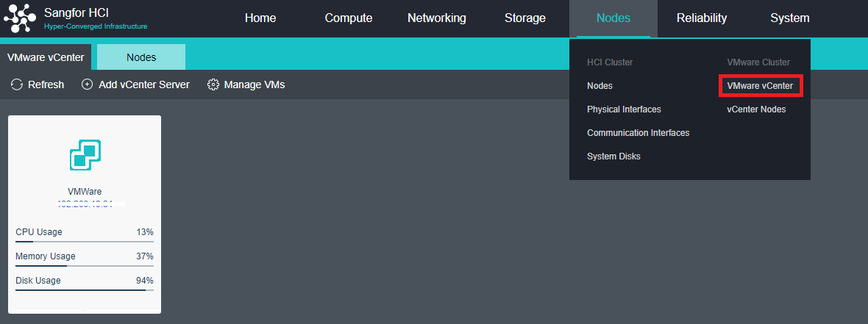Select the VMware vCenter tab
Screen dimensions: 868x324
(x=46, y=57)
